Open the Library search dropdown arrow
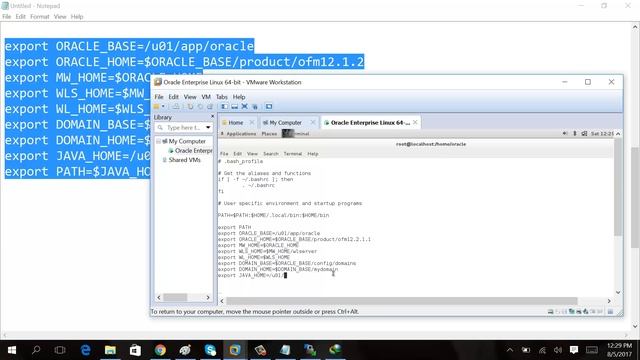Viewport: 640px width, 360px height. [x=208, y=128]
